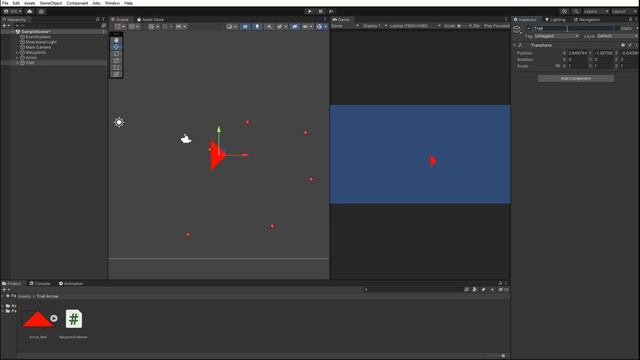640x360 pixels.
Task: Select the Console tab
Action: click(40, 283)
